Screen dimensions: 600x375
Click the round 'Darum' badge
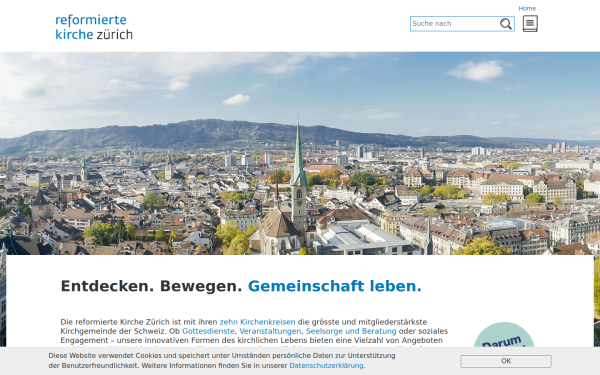click(504, 335)
